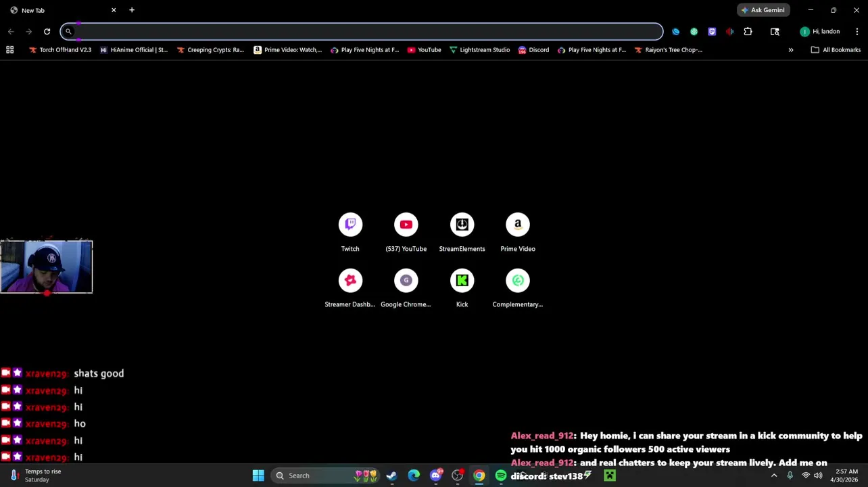
Task: Show hidden system tray icons
Action: tap(774, 476)
